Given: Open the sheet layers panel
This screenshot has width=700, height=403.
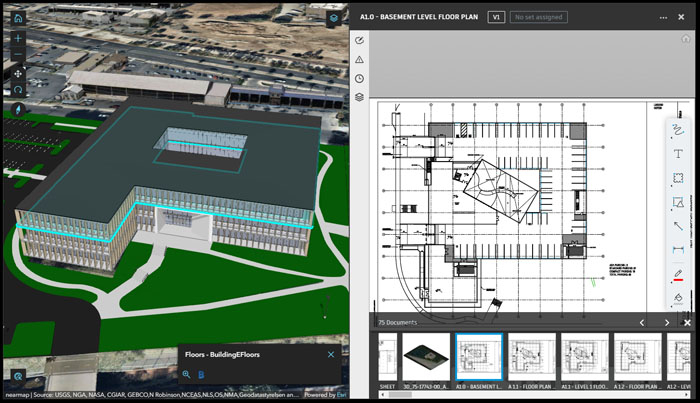Looking at the screenshot, I should (x=360, y=97).
